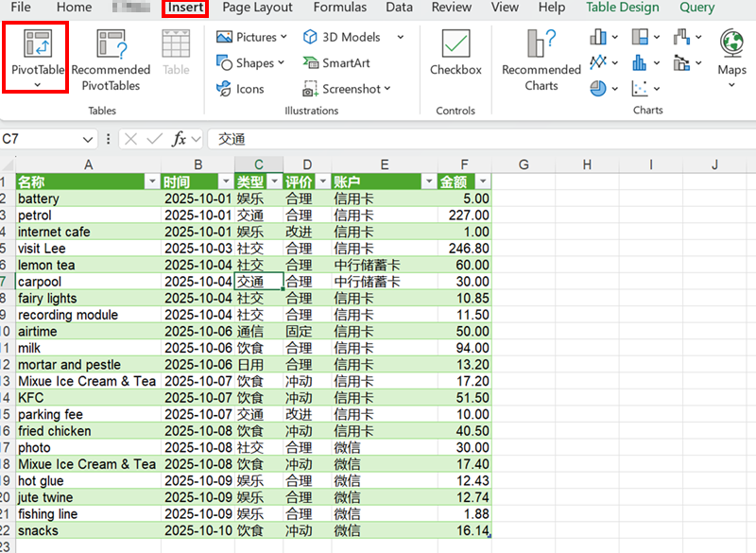Expand the 3D Models dropdown arrow

click(x=400, y=37)
